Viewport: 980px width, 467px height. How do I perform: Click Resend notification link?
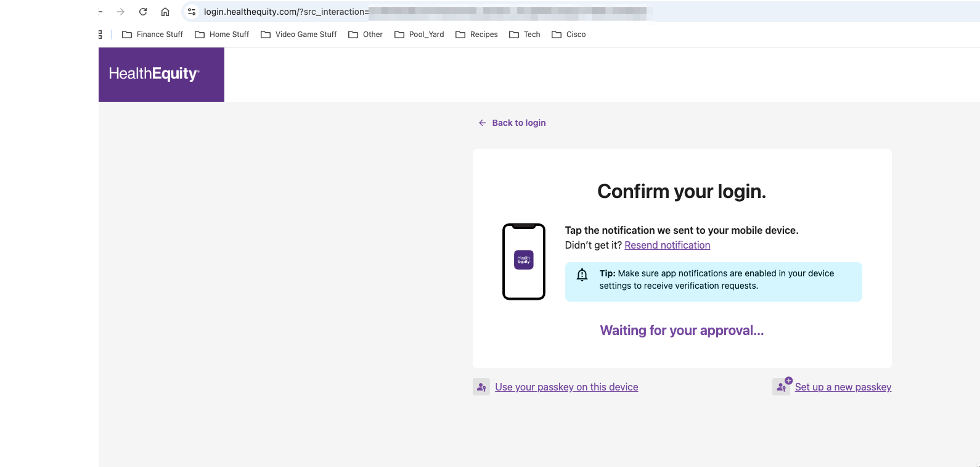pyautogui.click(x=668, y=246)
